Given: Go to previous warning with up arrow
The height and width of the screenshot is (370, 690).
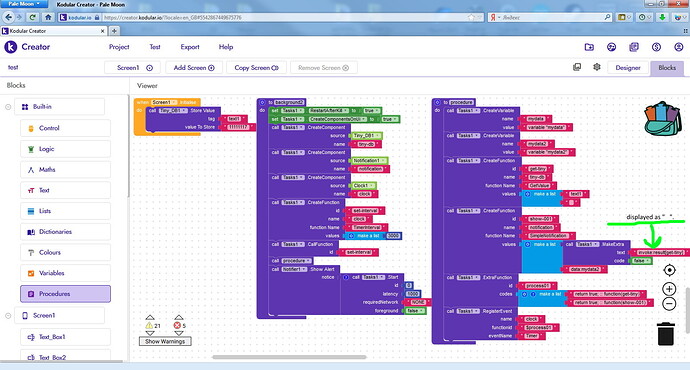Looking at the screenshot, I should click(x=150, y=317).
